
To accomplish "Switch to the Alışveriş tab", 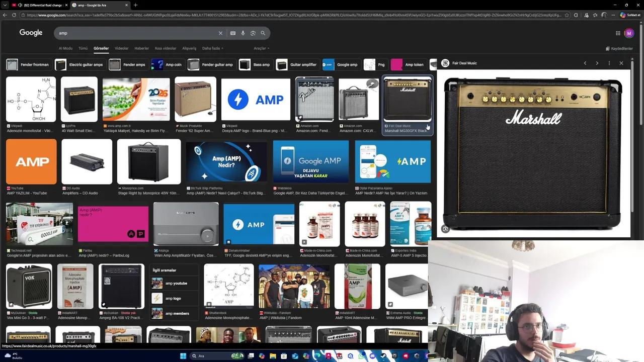I will point(189,48).
